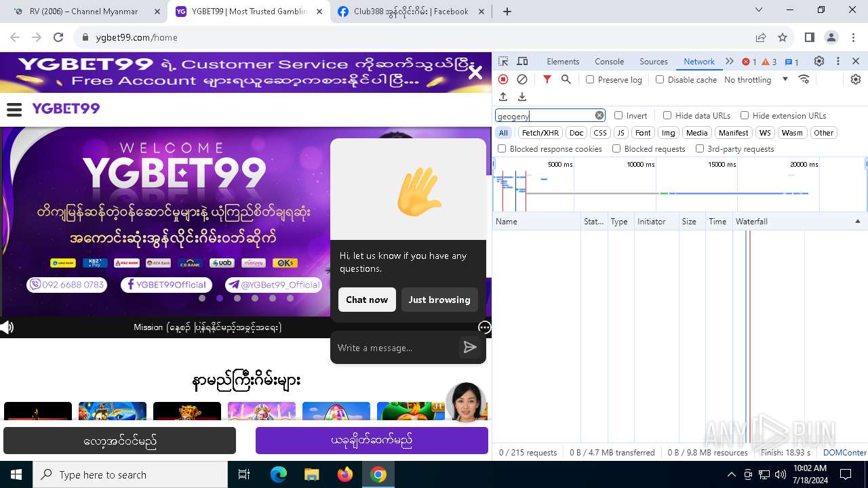The height and width of the screenshot is (488, 868).
Task: Filter requests by Img type
Action: 669,133
